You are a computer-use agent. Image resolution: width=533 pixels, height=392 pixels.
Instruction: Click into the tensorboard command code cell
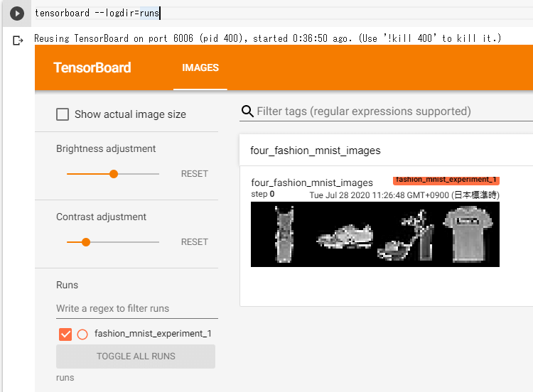[x=282, y=13]
